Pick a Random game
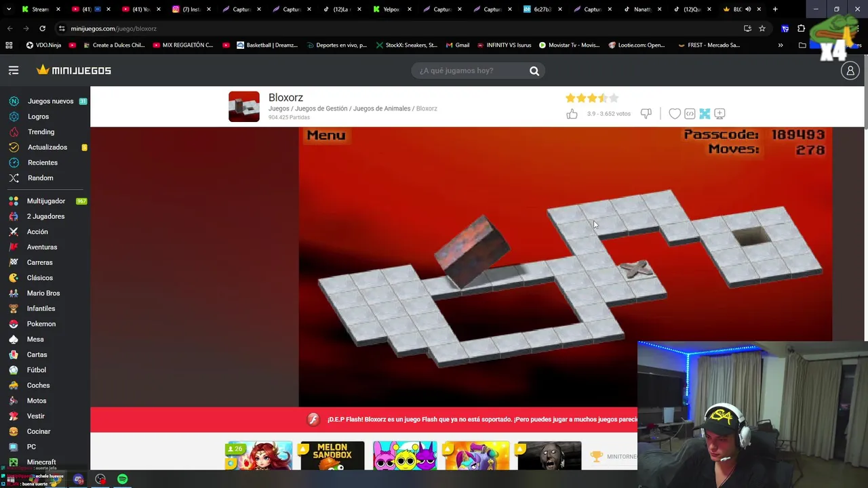The width and height of the screenshot is (868, 488). [40, 178]
